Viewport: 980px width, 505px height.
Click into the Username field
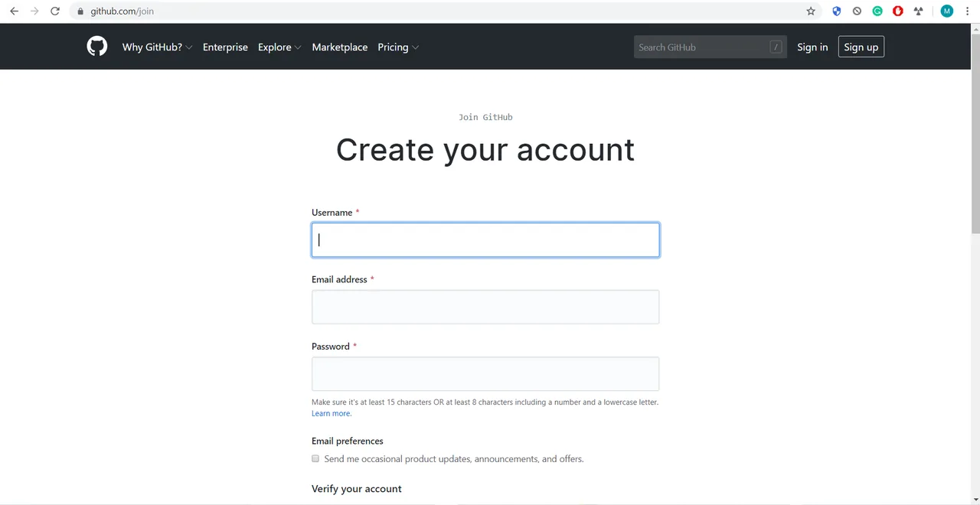[485, 239]
